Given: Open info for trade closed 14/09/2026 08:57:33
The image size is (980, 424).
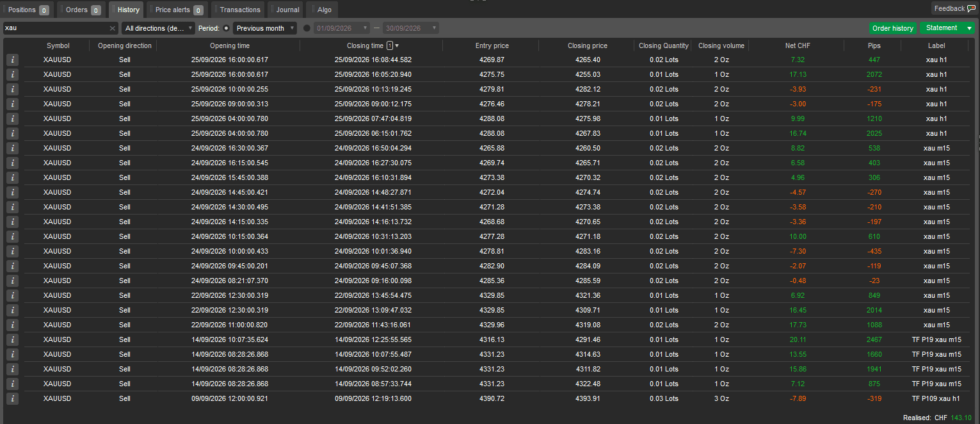Looking at the screenshot, I should pos(12,384).
